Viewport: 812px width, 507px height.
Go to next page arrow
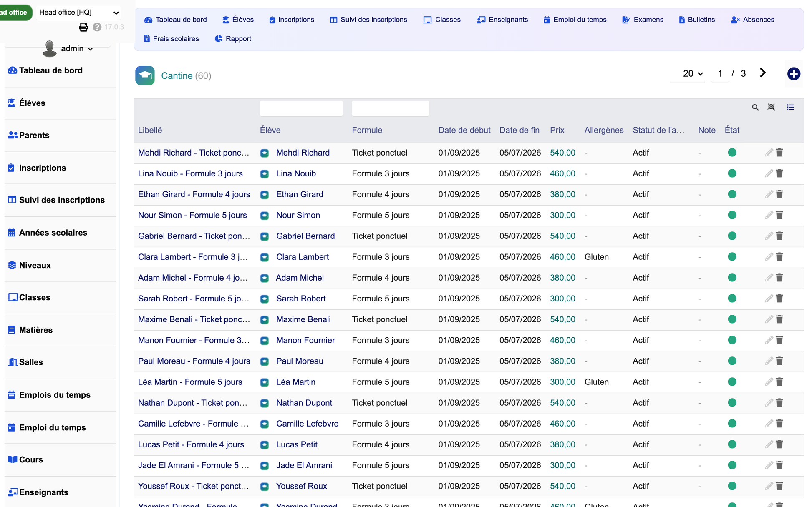(x=763, y=73)
